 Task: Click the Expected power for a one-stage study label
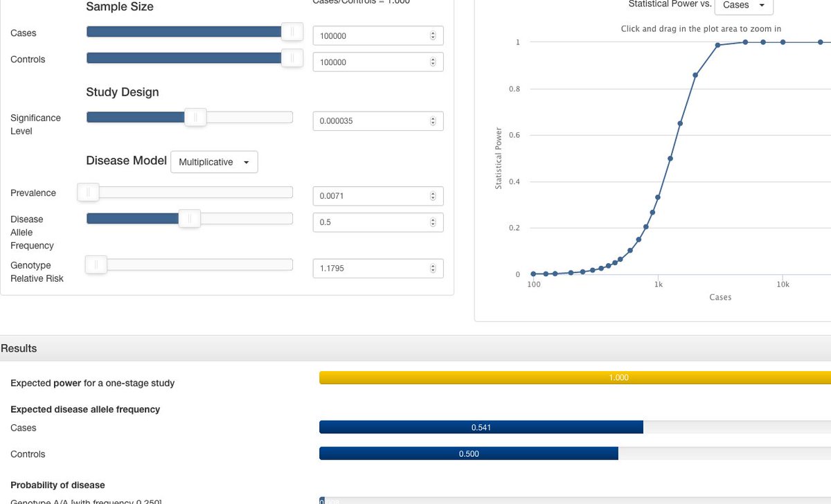point(93,383)
